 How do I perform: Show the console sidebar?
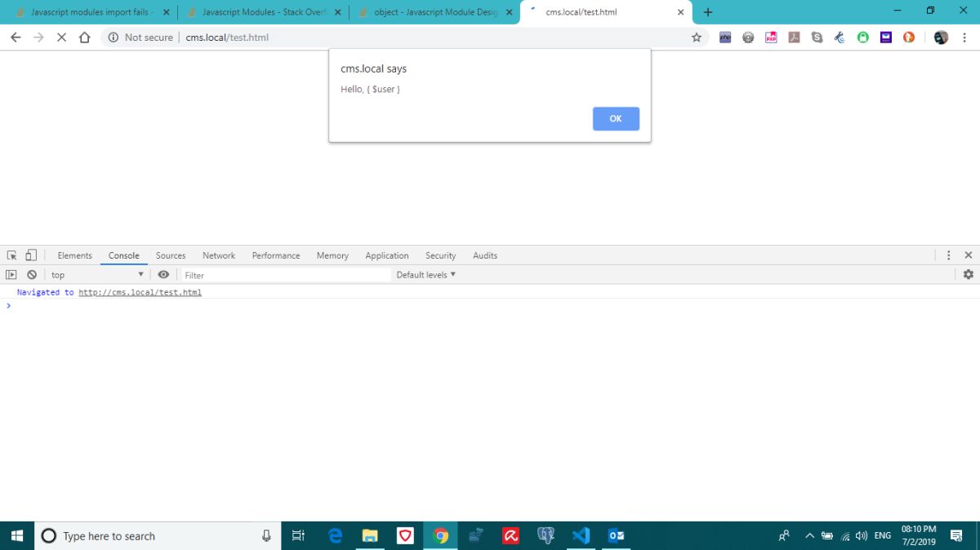coord(11,275)
